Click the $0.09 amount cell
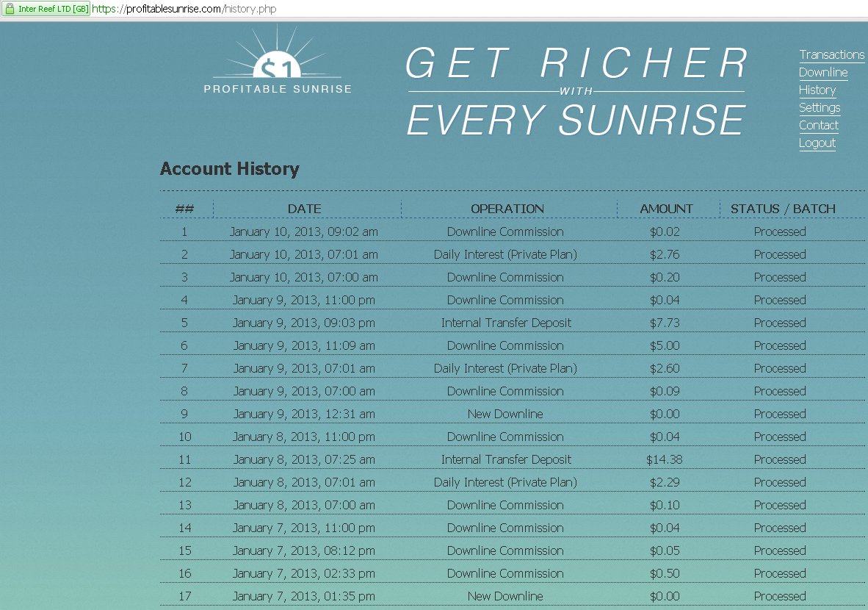This screenshot has height=610, width=868. 665,391
